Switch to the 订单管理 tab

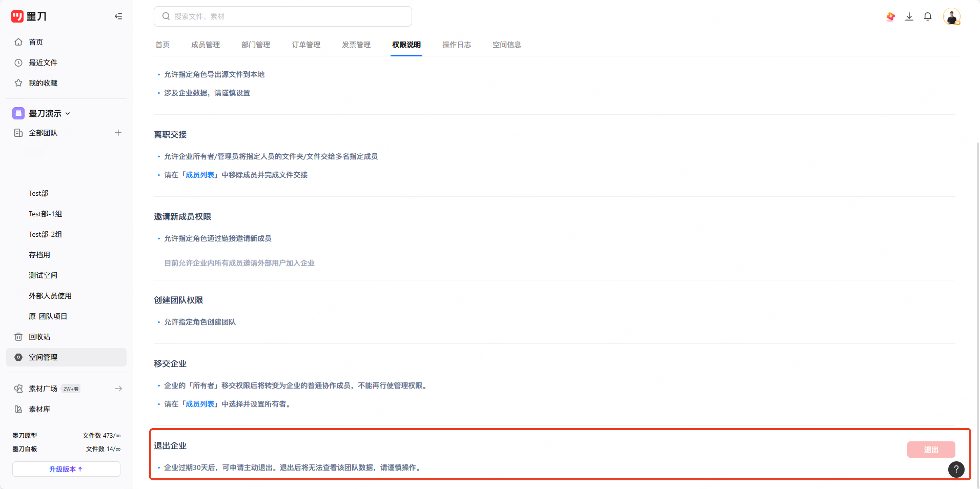(306, 45)
